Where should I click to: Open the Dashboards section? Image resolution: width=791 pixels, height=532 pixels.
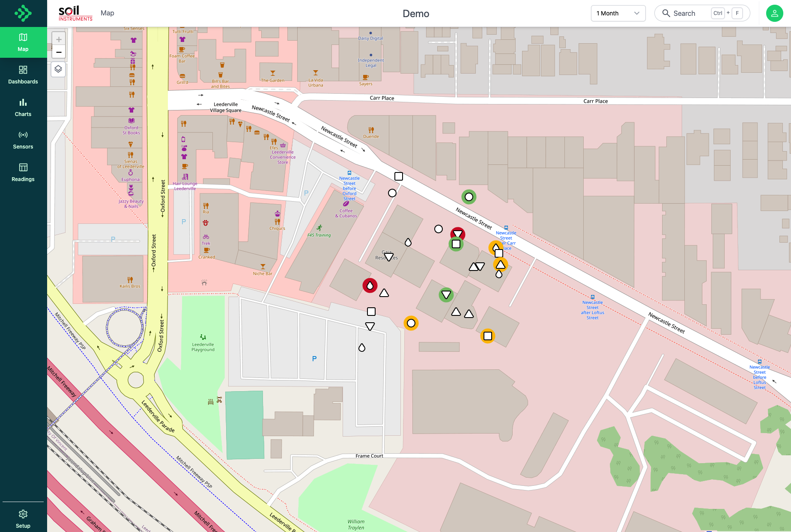coord(23,75)
